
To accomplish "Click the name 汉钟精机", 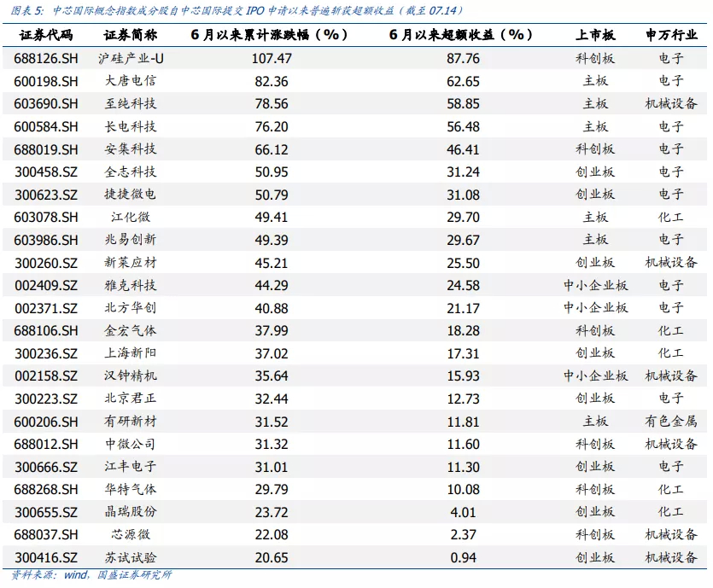I will coord(131,376).
